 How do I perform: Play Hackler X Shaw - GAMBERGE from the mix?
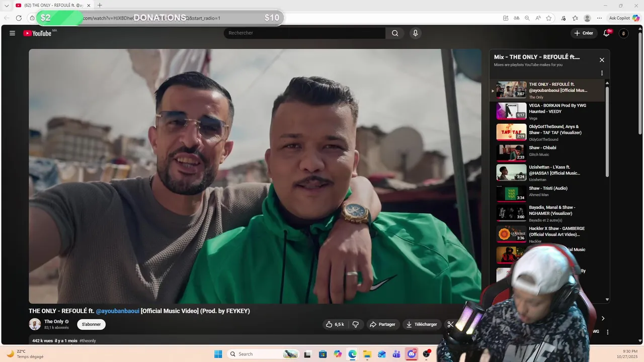click(x=546, y=234)
